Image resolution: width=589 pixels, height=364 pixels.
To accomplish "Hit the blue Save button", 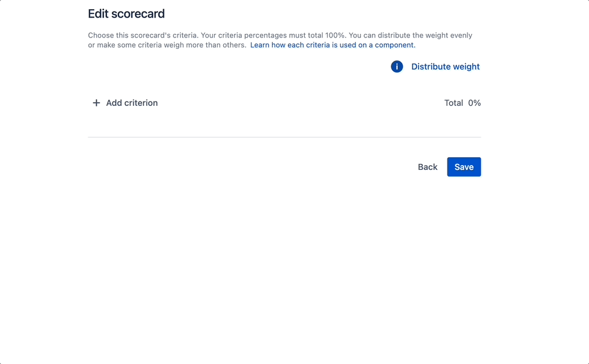I will pos(464,167).
